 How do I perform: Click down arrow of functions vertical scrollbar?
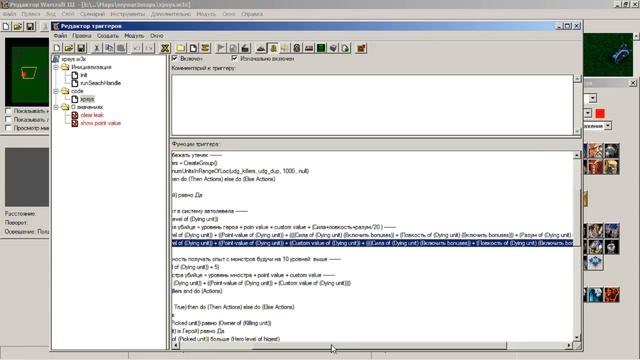coord(577,338)
